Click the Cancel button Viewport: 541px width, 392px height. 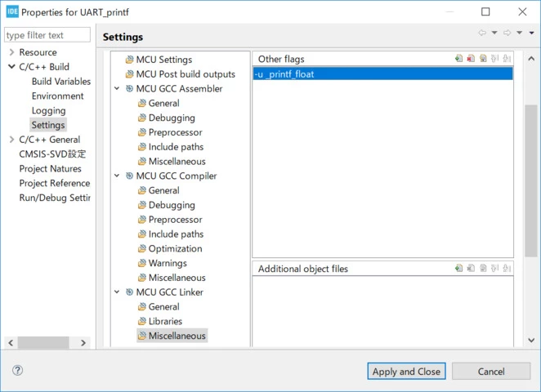pos(491,372)
